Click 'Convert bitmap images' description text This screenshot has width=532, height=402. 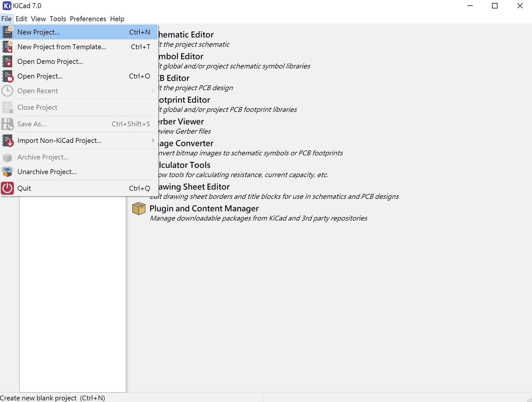tap(251, 153)
